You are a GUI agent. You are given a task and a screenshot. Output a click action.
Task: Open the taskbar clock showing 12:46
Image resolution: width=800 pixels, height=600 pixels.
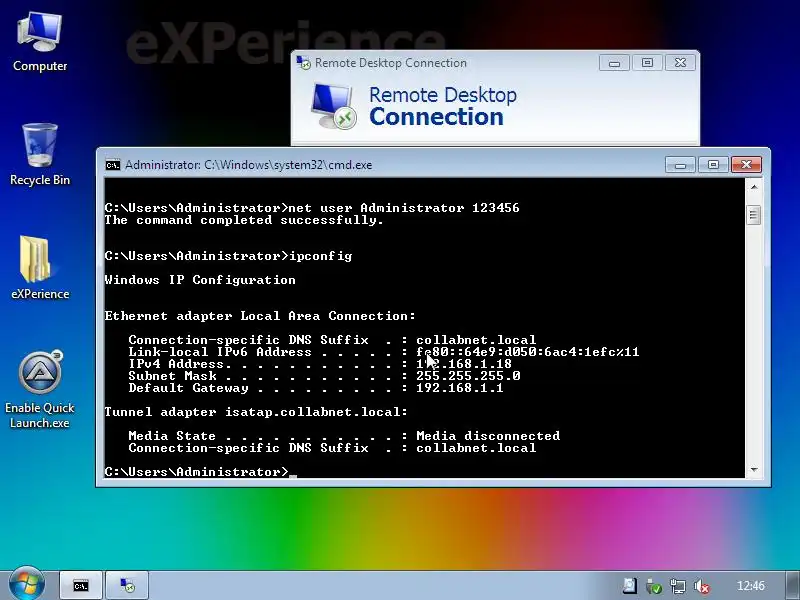click(751, 586)
